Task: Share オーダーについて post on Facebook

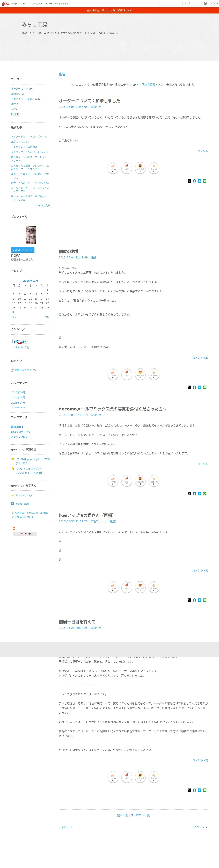Action: pos(194,181)
